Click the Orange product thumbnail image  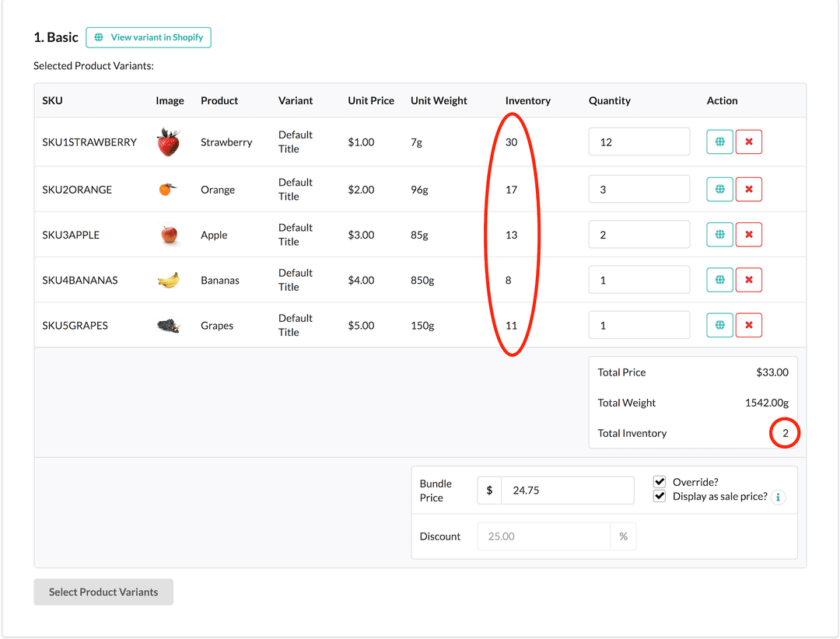pyautogui.click(x=169, y=189)
